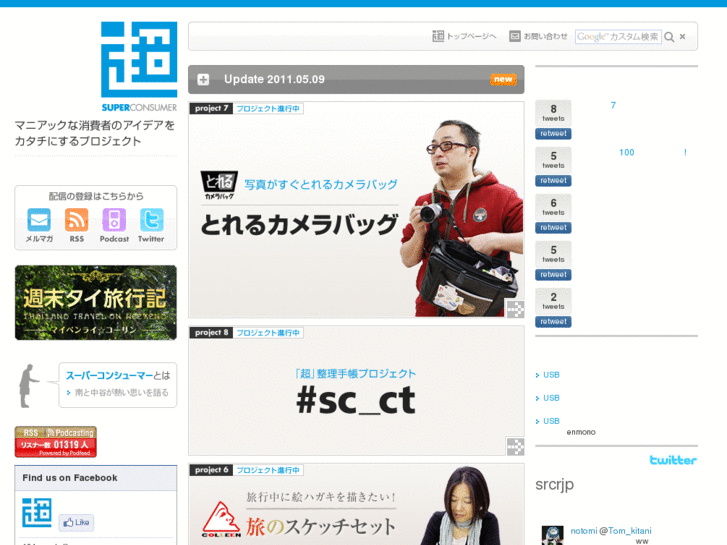Screen dimensions: 727x545
Task: Open project 8 #sc_ct banner
Action: tap(356, 391)
